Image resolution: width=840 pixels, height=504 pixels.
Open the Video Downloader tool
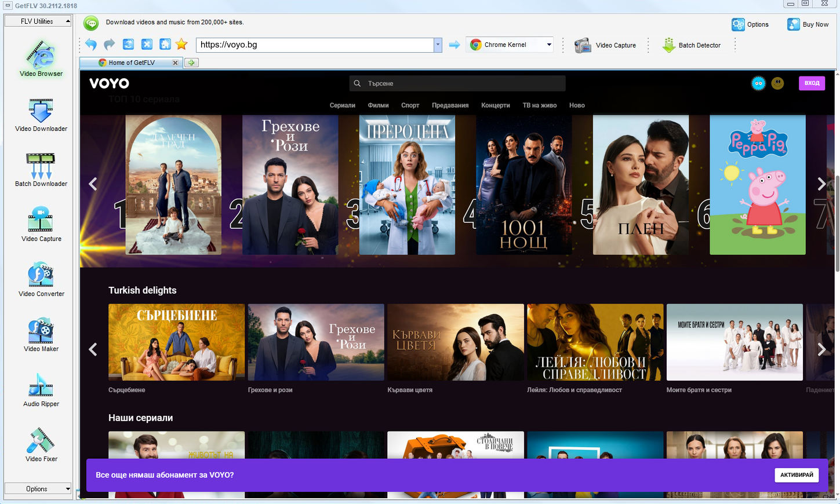tap(41, 115)
